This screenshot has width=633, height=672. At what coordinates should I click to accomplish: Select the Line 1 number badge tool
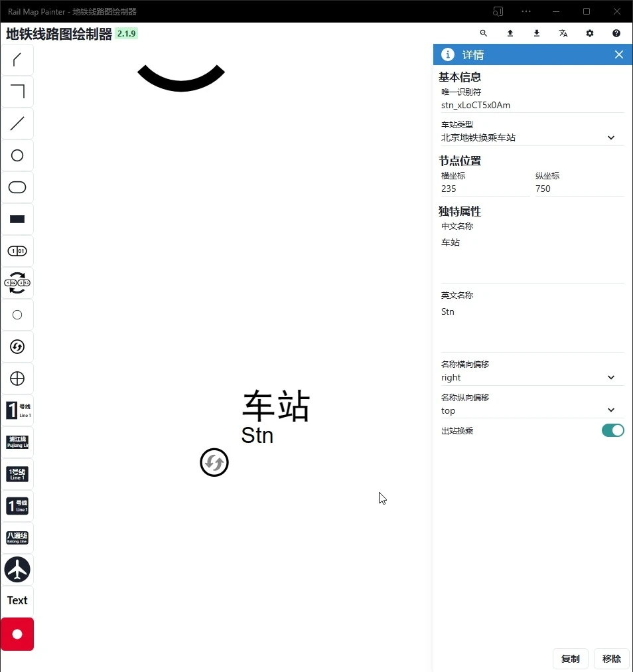[x=17, y=410]
